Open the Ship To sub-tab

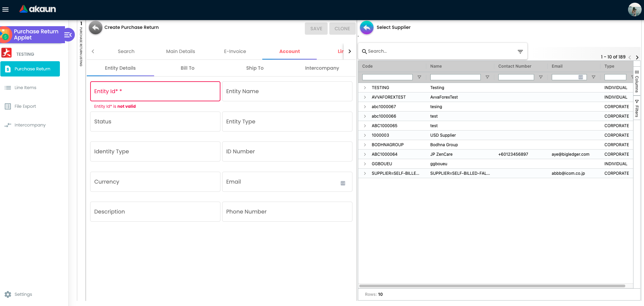coord(255,68)
